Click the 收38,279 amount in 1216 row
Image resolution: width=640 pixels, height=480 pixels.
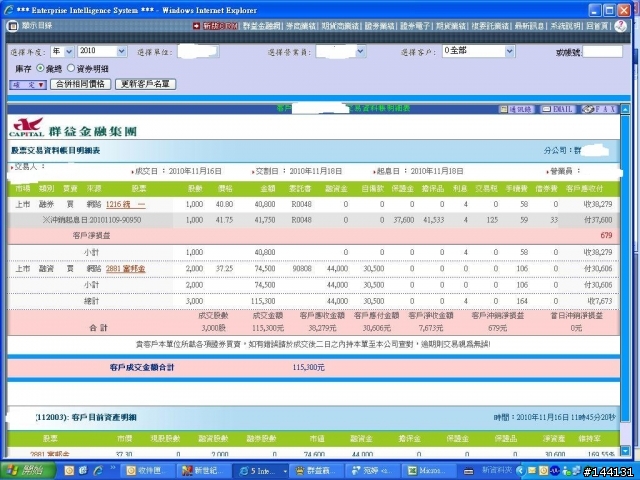[x=597, y=204]
